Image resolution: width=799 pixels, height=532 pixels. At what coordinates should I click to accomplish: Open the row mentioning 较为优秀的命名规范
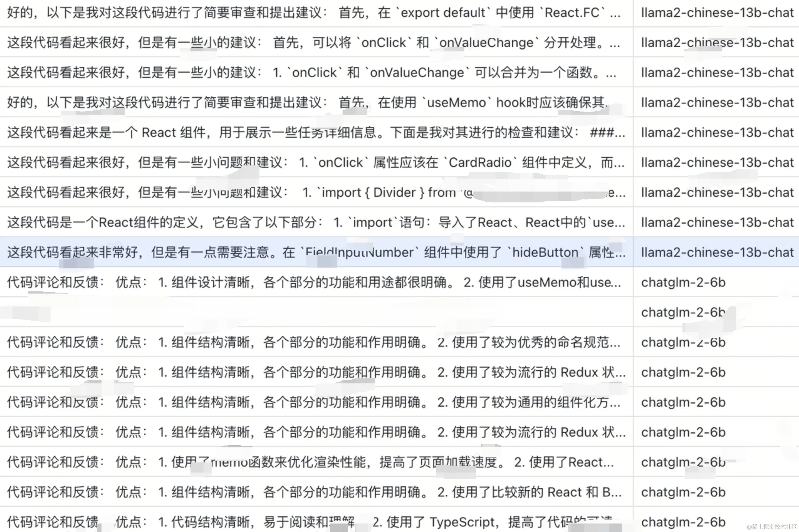[314, 342]
